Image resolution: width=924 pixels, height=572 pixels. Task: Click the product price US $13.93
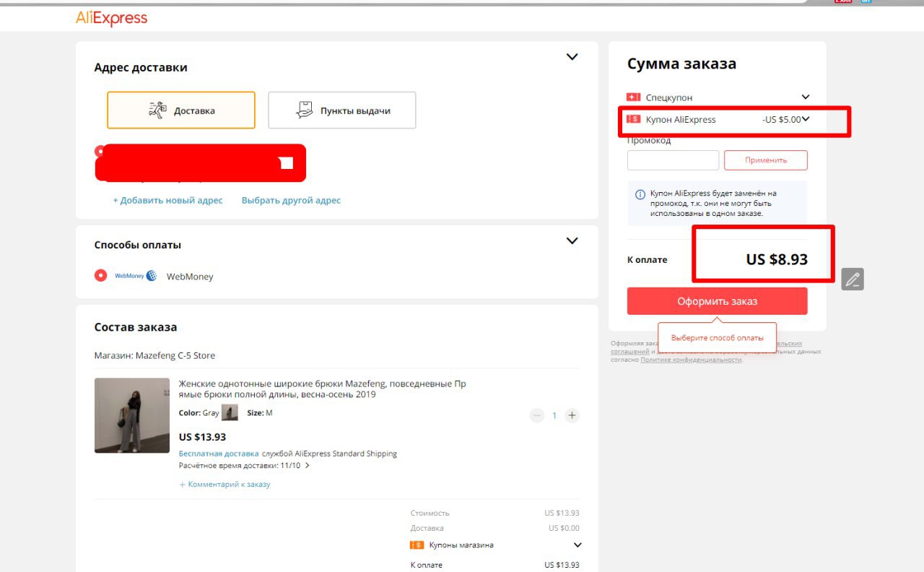202,437
